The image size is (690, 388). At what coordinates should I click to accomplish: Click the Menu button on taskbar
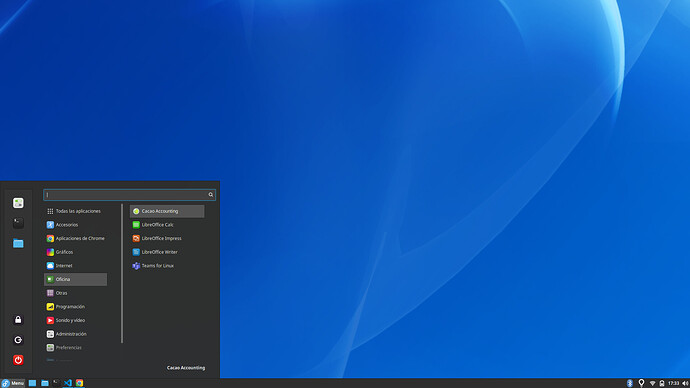tap(13, 383)
